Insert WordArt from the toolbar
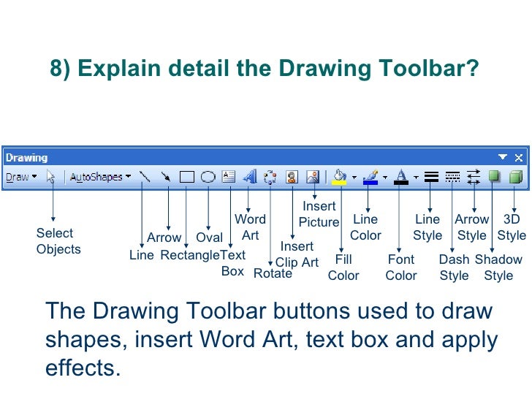This screenshot has height=399, width=532. point(250,176)
